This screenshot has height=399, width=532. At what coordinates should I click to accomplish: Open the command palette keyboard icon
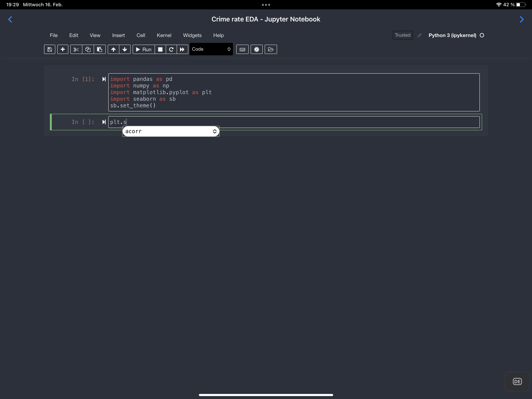tap(242, 49)
